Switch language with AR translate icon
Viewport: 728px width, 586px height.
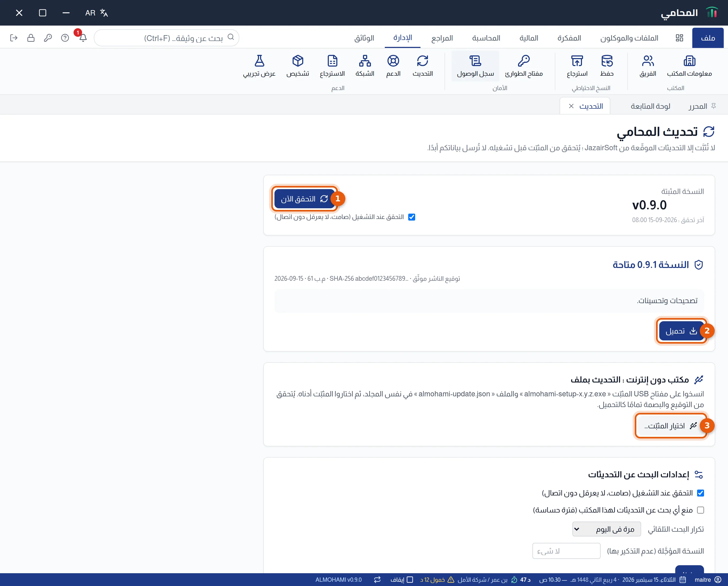click(x=96, y=13)
